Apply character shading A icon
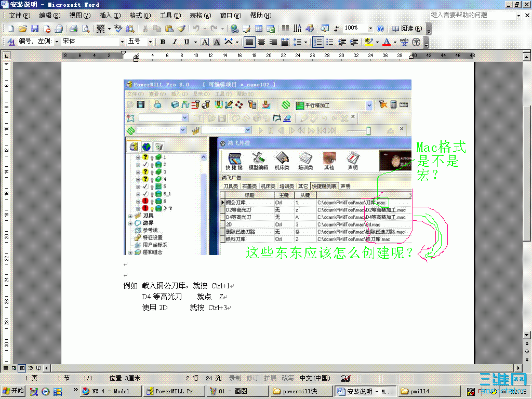 click(217, 42)
